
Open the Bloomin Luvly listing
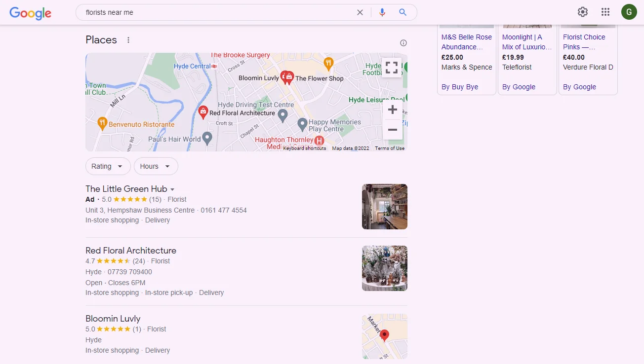113,319
